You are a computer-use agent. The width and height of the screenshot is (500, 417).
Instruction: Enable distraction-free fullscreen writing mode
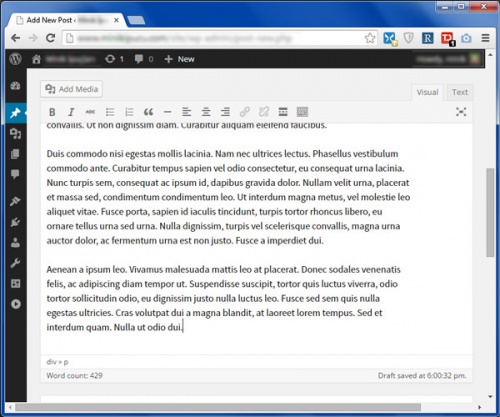461,112
